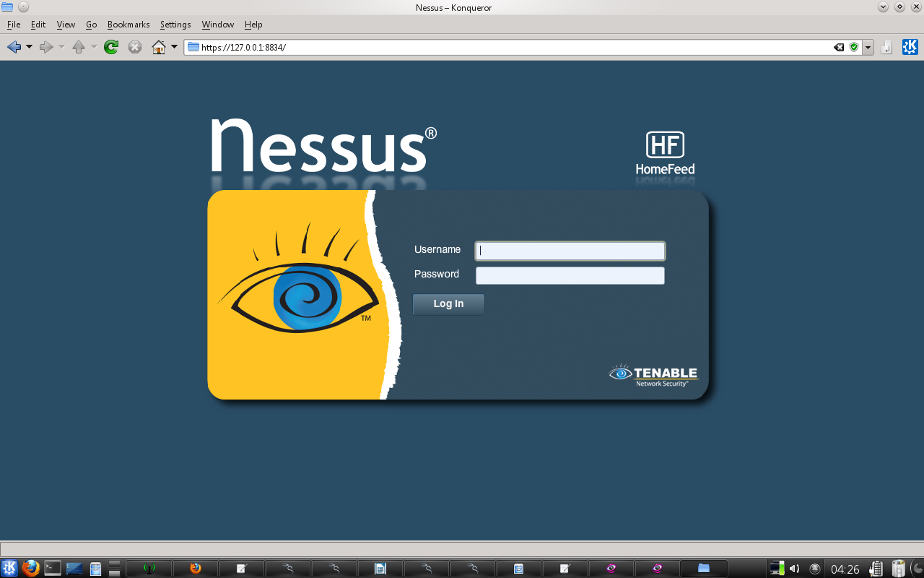The width and height of the screenshot is (924, 578).
Task: Focus the Password input field
Action: coord(570,275)
